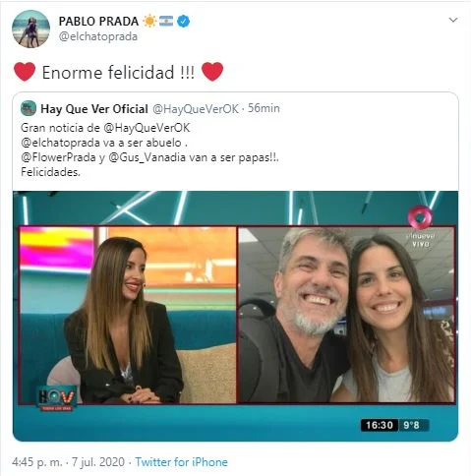Viewport: 471px width, 476px height.
Task: Click the Argentina flag emoji
Action: (166, 22)
